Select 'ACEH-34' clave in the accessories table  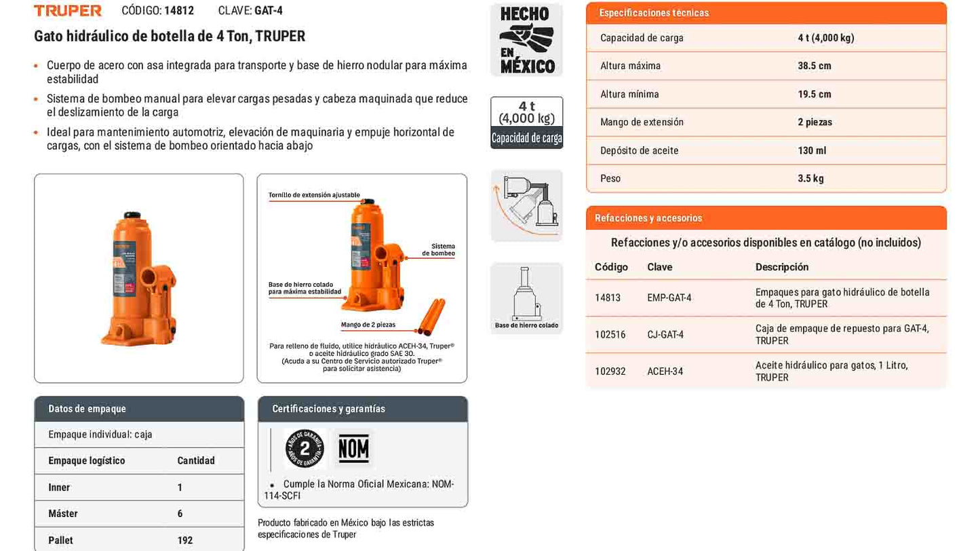pyautogui.click(x=665, y=371)
